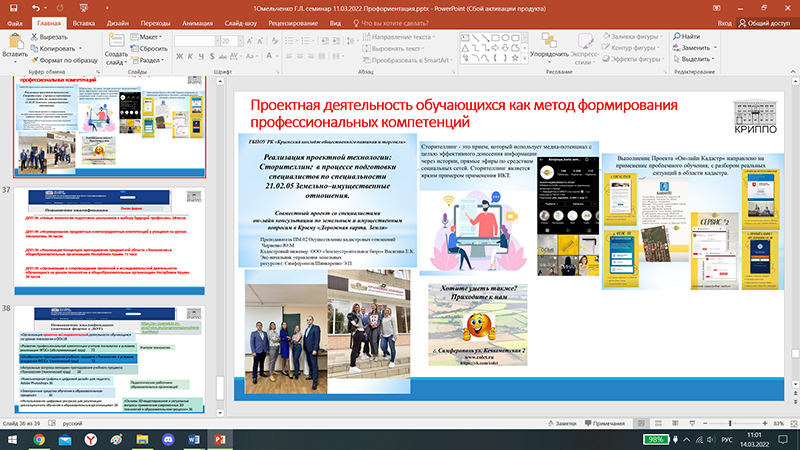Click the zoom slider handle
Image resolution: width=800 pixels, height=450 pixels.
click(x=730, y=423)
